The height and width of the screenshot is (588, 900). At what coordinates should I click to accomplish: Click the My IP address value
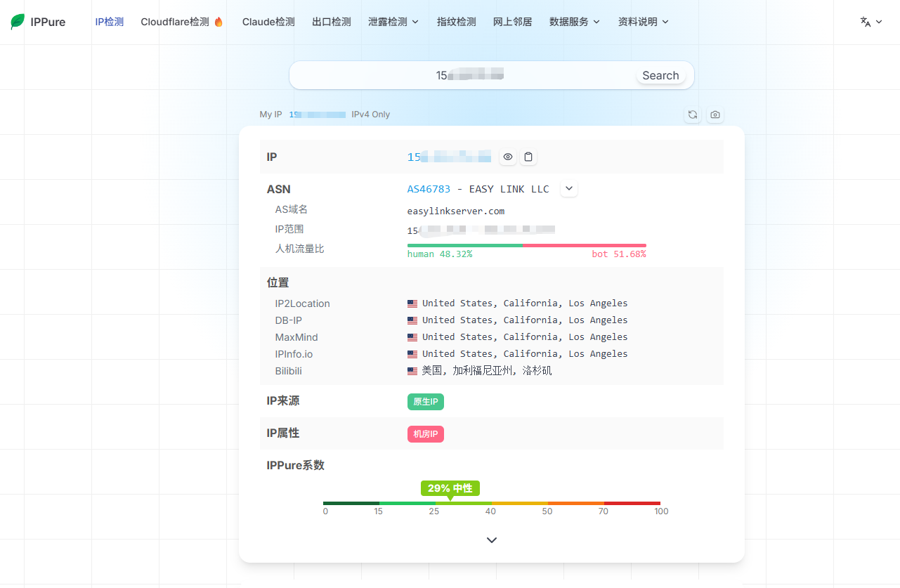[x=317, y=115]
